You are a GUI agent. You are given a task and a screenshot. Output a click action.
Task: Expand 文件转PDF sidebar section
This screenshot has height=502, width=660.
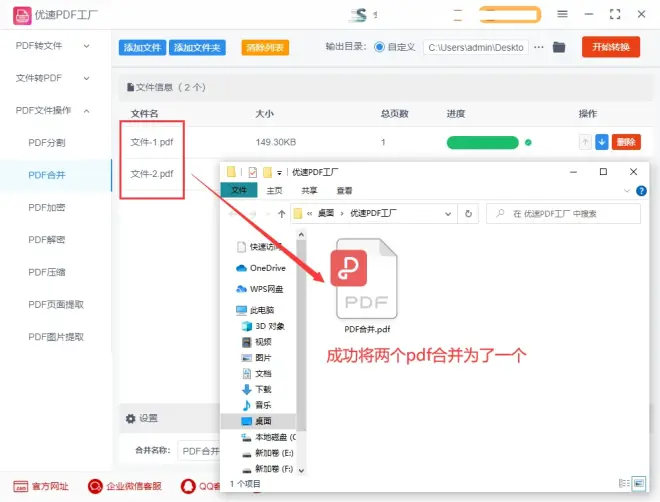[53, 78]
